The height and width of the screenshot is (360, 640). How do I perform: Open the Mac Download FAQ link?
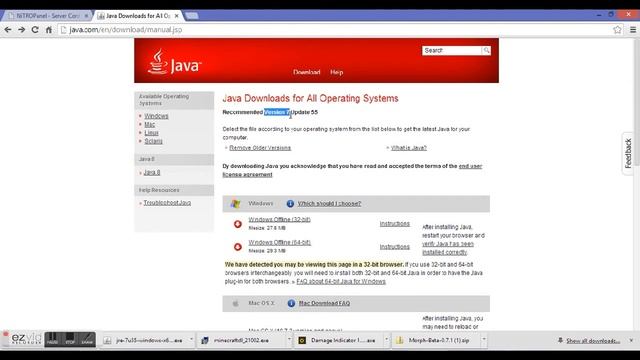coord(324,303)
